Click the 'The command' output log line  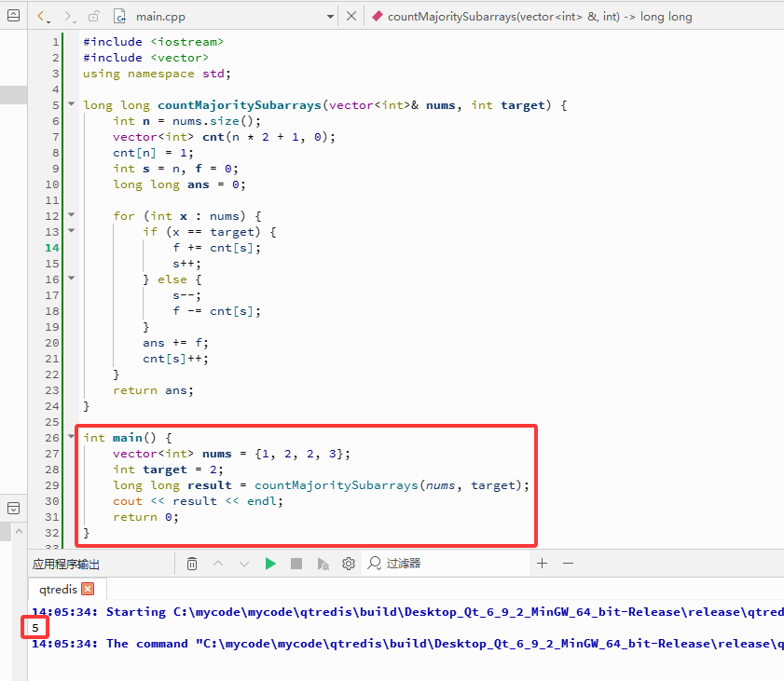407,644
